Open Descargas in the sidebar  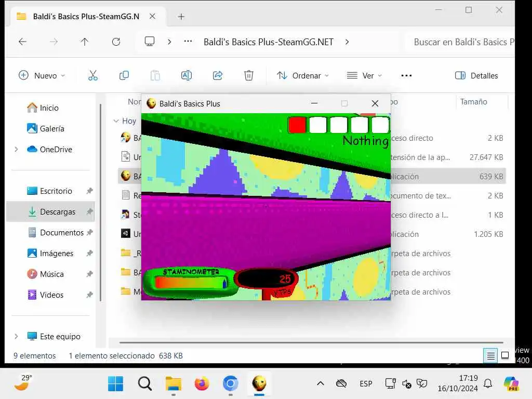(51, 212)
